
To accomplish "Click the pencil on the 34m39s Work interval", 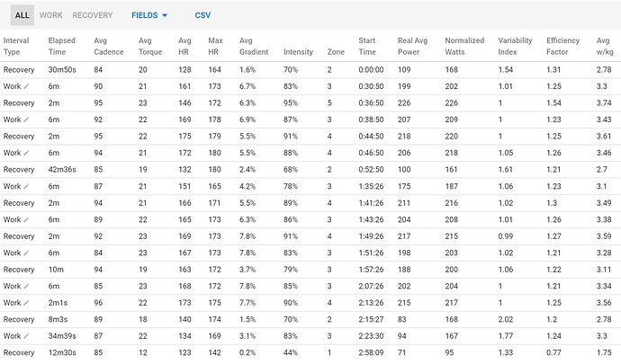I will [26, 336].
